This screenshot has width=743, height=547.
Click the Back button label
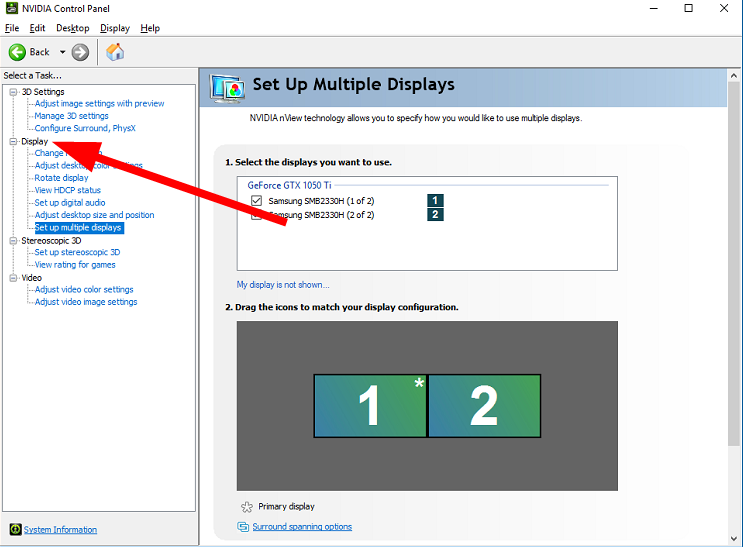coord(39,52)
